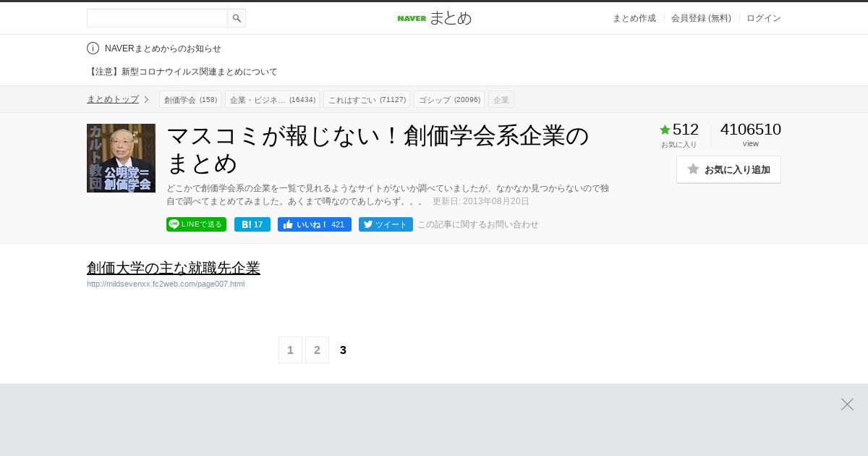This screenshot has width=868, height=456.
Task: Open the NAVER まとめ logo home link
Action: pyautogui.click(x=434, y=18)
